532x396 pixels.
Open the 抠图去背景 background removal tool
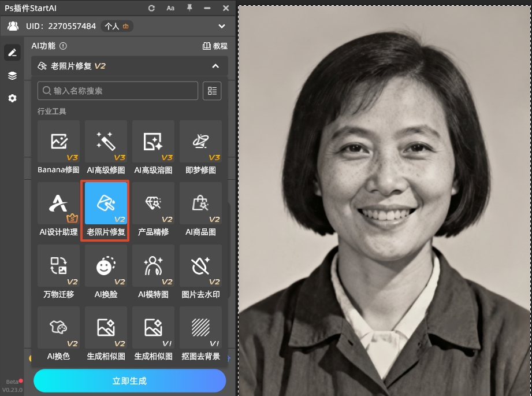200,328
